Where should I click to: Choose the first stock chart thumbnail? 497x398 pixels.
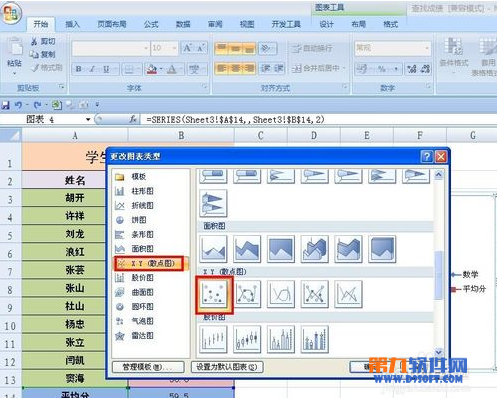click(213, 339)
